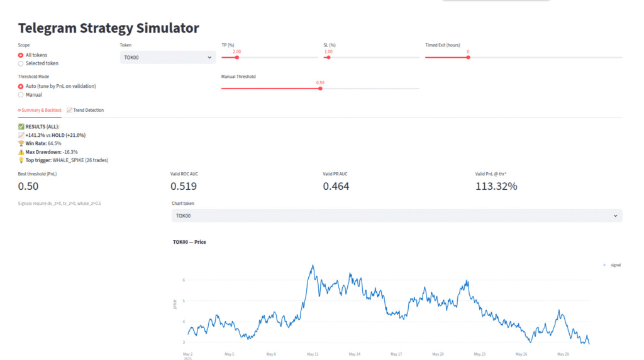644x360 pixels.
Task: Switch to the Trend Detection tab
Action: 85,110
